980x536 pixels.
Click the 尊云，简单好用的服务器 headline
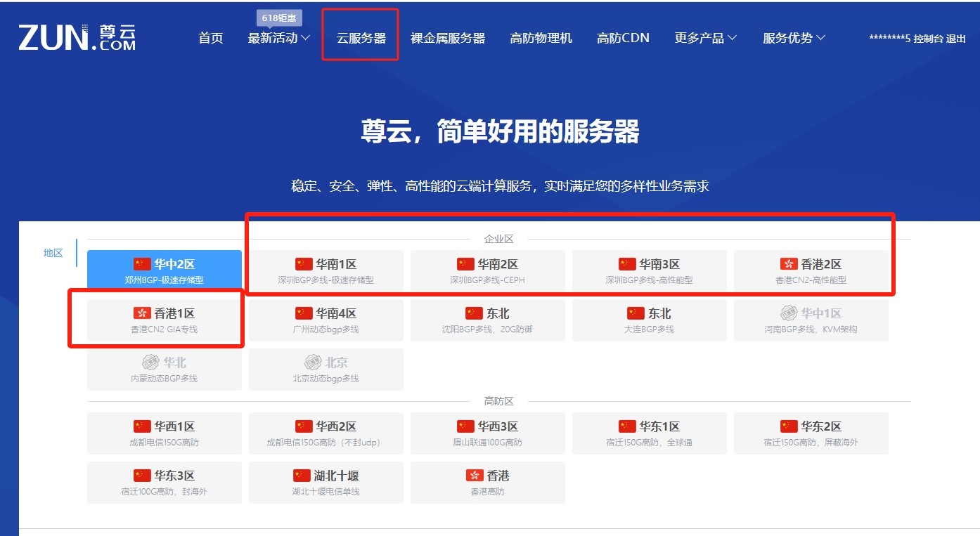(x=501, y=131)
